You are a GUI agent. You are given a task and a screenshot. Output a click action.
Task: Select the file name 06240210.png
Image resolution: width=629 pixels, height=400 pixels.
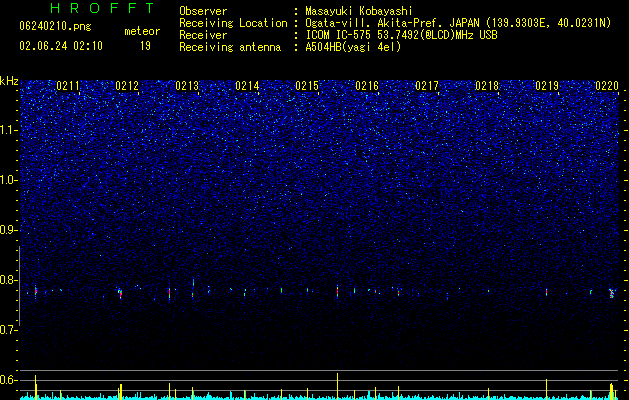click(55, 27)
